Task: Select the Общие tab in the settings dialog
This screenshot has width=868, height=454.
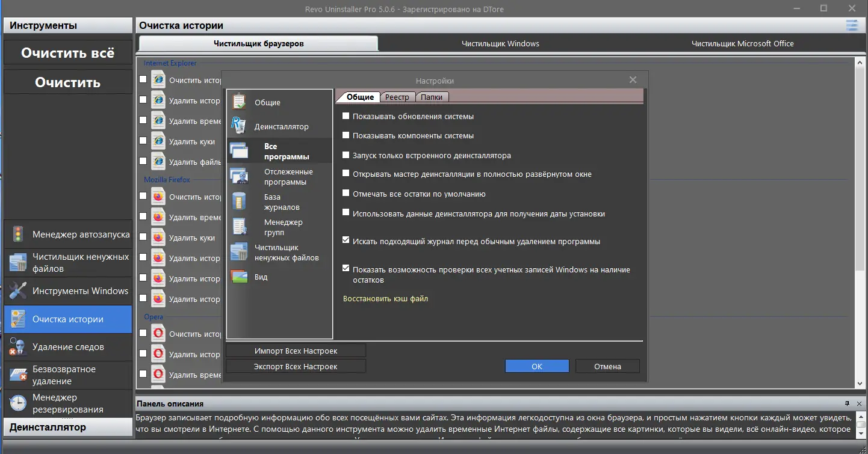Action: click(360, 97)
